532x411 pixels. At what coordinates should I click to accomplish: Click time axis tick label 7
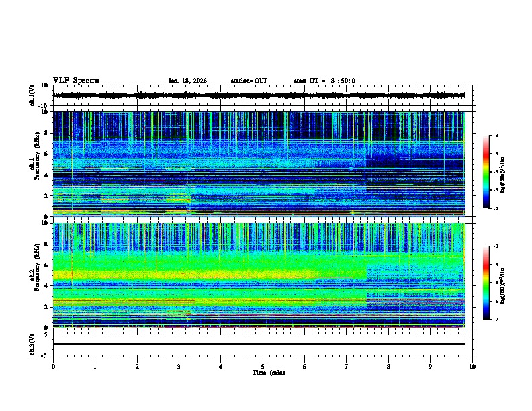coord(347,367)
